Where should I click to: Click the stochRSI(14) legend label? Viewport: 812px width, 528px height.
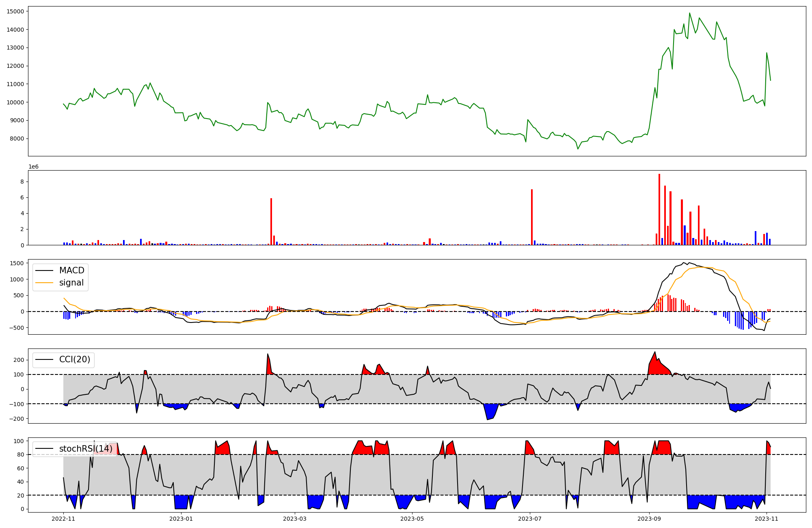pos(86,448)
